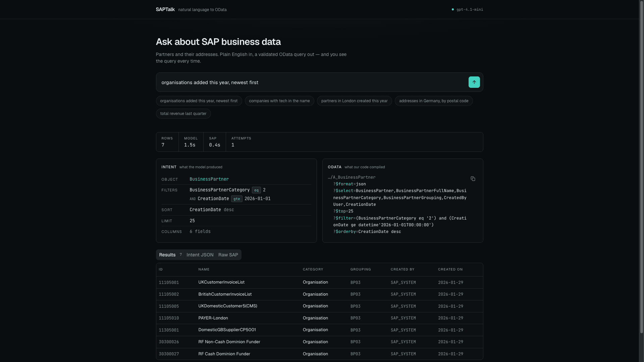Click the name BritishCustomerInvoiceList
Viewport: 644px width, 362px height.
[225, 294]
